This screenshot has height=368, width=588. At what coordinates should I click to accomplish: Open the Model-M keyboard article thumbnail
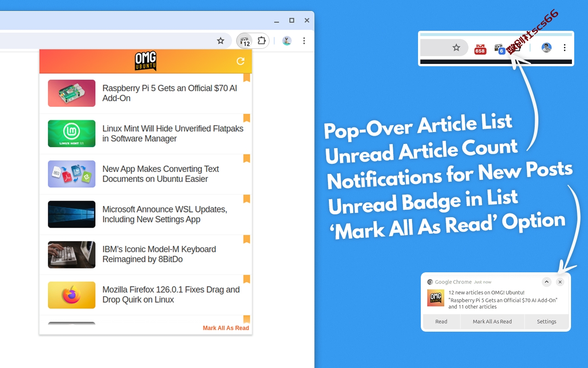72,255
